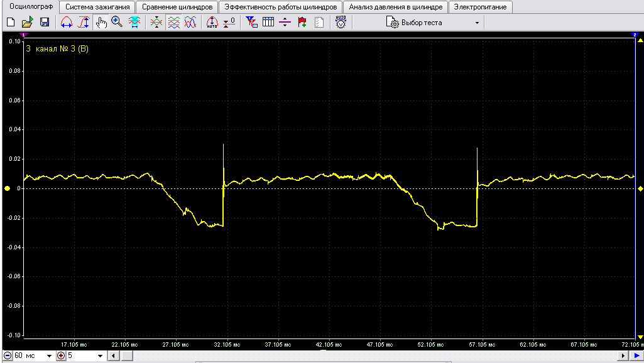Click the checklist document icon

[319, 22]
